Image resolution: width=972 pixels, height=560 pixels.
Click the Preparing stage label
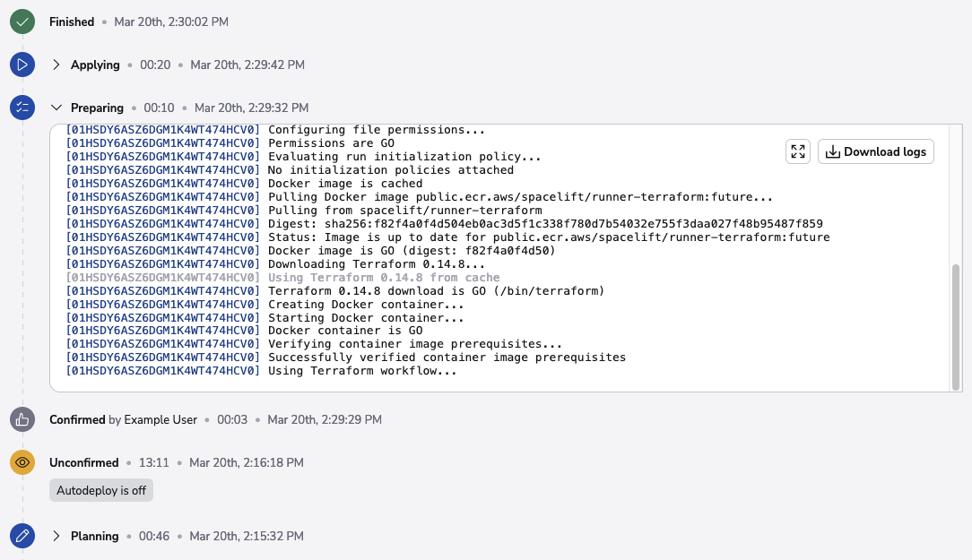(97, 108)
